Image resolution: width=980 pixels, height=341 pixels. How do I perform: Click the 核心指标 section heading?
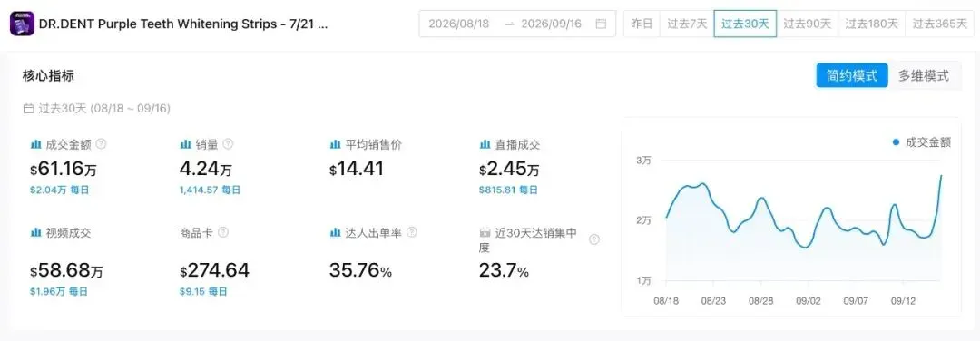tap(48, 76)
